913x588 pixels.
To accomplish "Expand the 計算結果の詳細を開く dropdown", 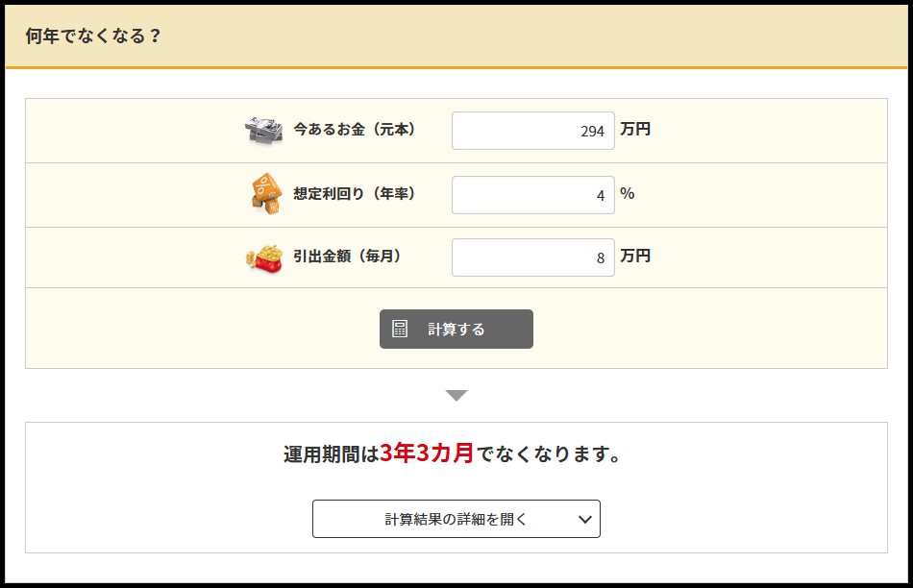I will pos(456,519).
